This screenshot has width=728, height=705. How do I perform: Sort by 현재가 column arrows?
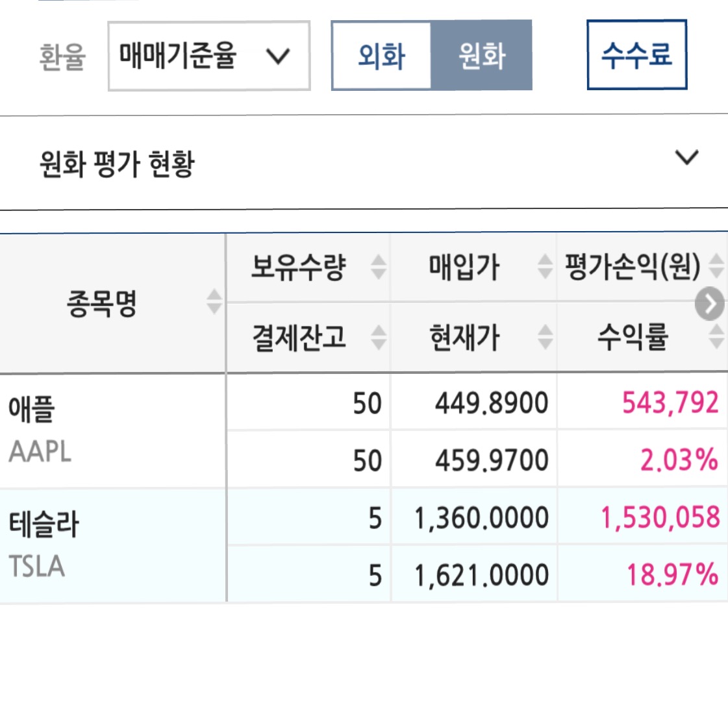coord(545,337)
